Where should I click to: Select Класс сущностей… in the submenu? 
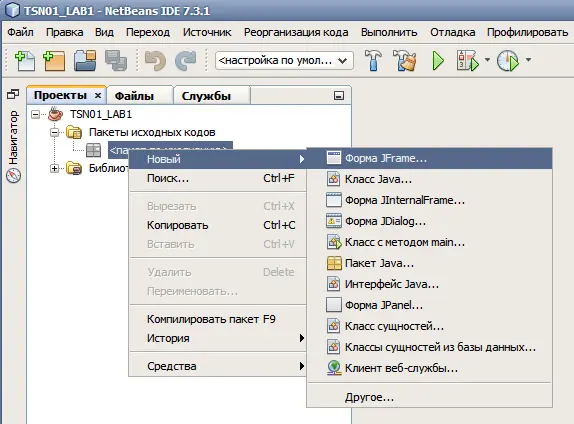click(x=429, y=326)
